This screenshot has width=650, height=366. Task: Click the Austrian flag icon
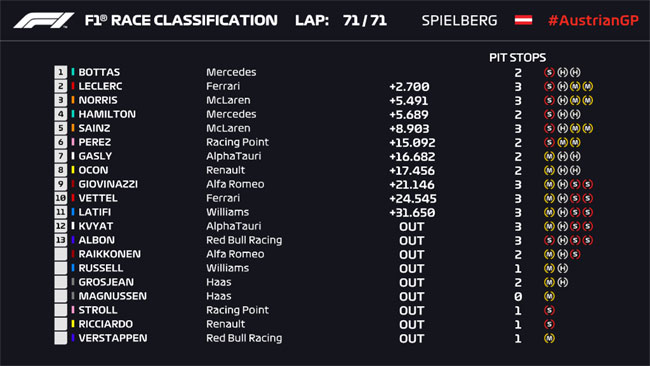point(523,20)
